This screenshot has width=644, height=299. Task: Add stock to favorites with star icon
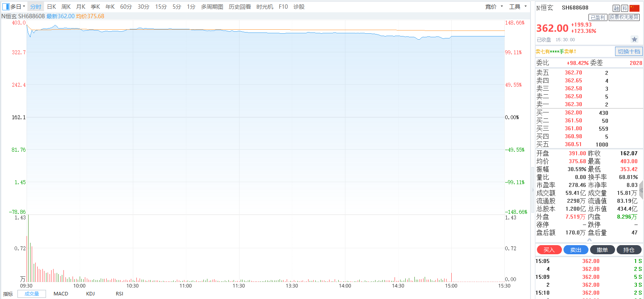coord(634,39)
